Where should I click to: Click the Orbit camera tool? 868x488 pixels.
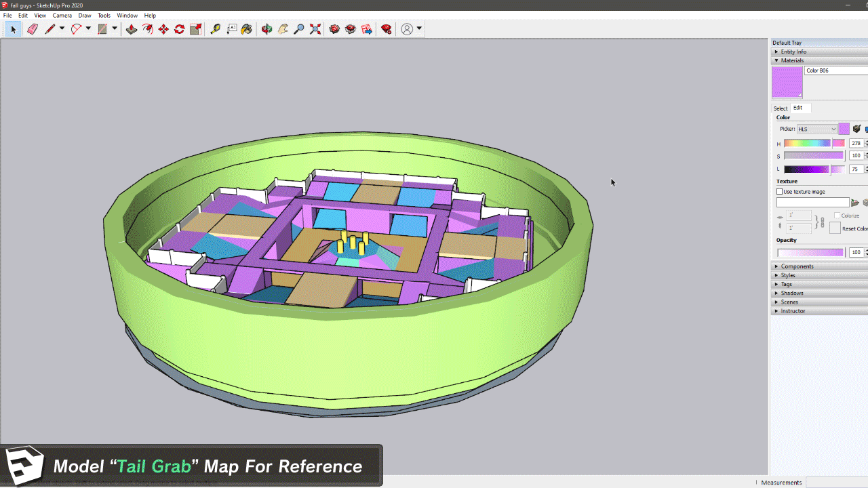coord(267,29)
